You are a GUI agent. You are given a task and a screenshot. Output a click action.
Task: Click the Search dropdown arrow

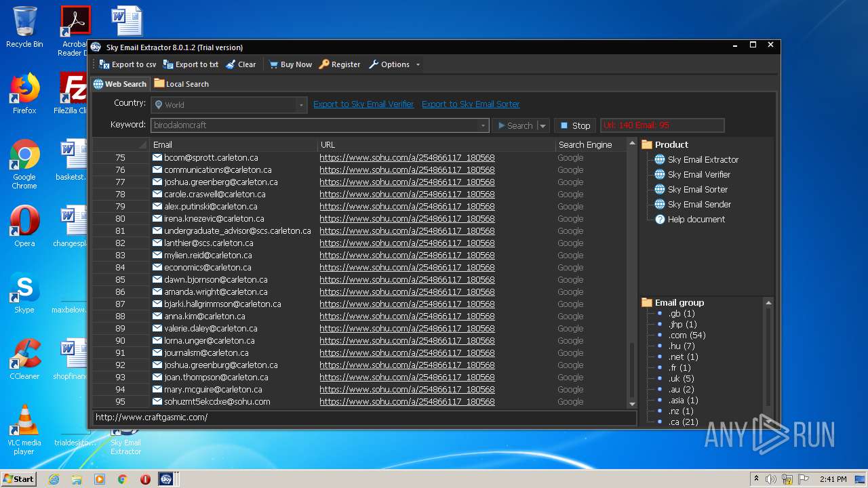[542, 125]
